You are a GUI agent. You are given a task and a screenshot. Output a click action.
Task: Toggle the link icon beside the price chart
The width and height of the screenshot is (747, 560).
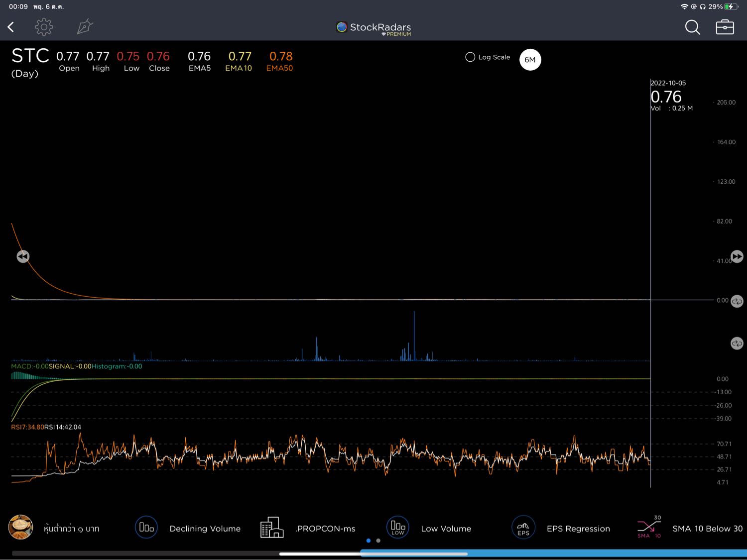(x=737, y=301)
